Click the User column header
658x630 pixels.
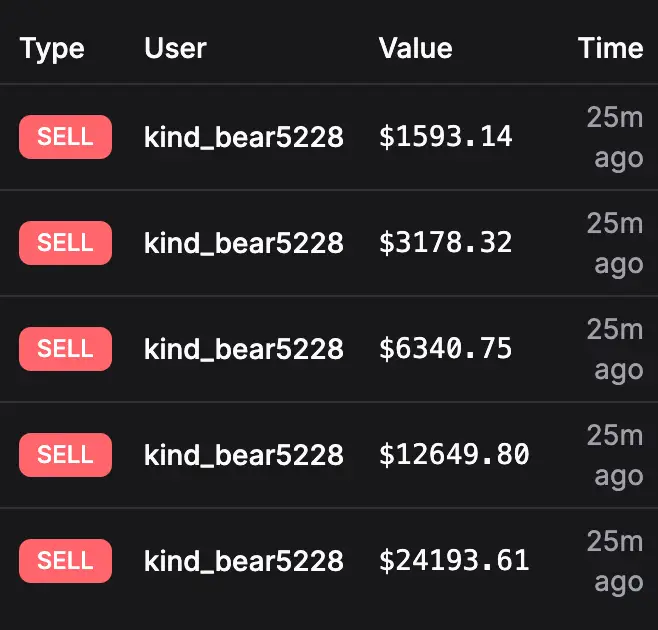pos(175,48)
